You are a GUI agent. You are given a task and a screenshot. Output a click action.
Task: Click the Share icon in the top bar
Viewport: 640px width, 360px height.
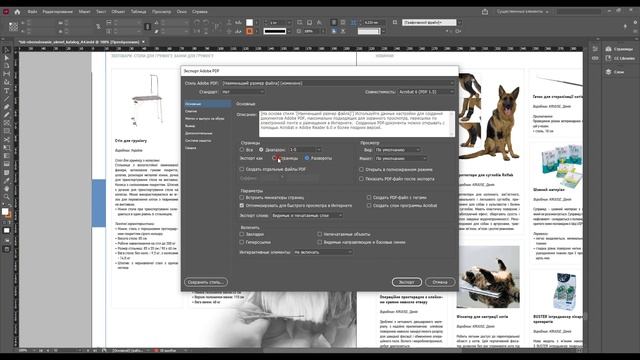pyautogui.click(x=485, y=12)
